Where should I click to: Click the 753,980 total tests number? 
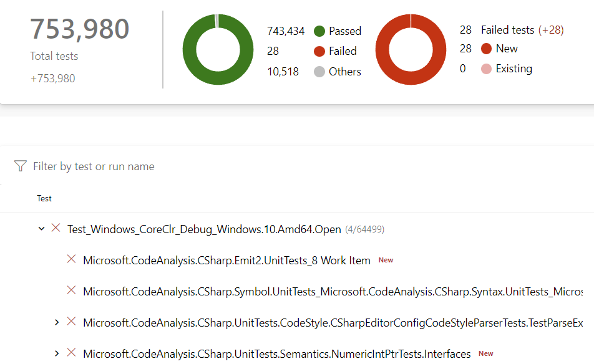pos(80,29)
